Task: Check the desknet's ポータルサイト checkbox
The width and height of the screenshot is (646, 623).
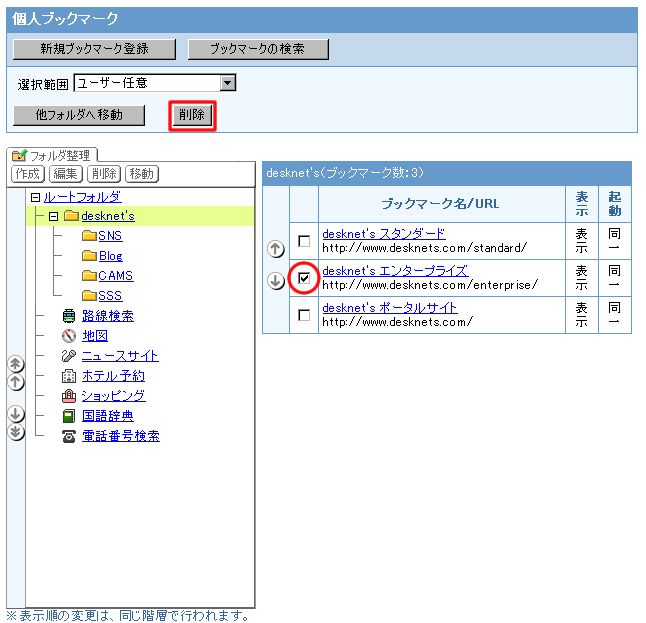Action: click(304, 315)
